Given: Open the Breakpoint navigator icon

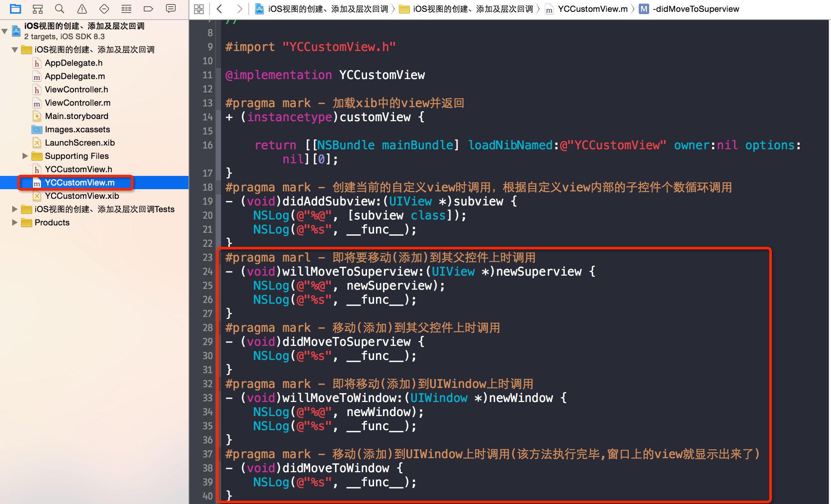Looking at the screenshot, I should tap(148, 8).
